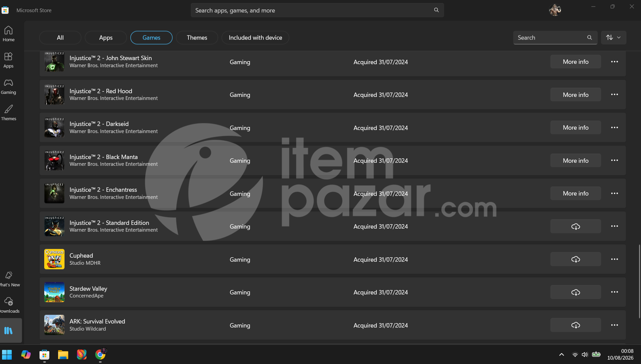
Task: Open more options for Red Hood
Action: click(x=614, y=95)
